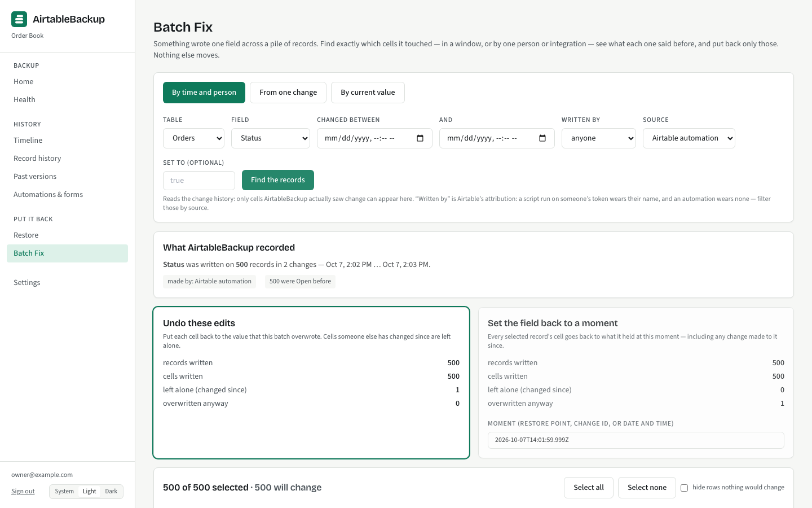Switch to By current value tab
This screenshot has height=508, width=812.
tap(368, 93)
